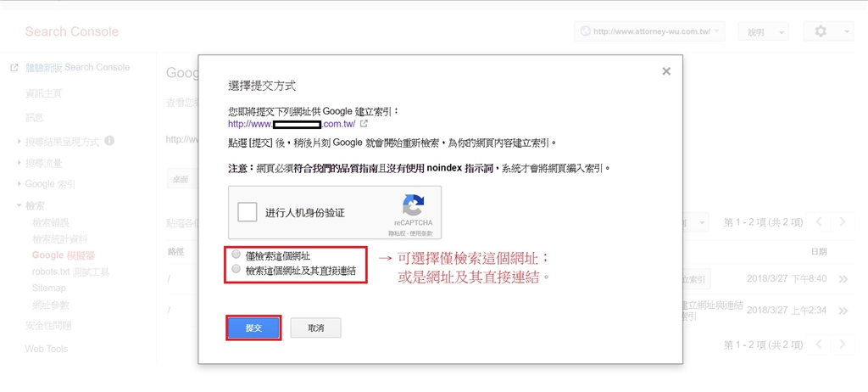
Task: Open 資訊主頁 in the sidebar
Action: 43,93
